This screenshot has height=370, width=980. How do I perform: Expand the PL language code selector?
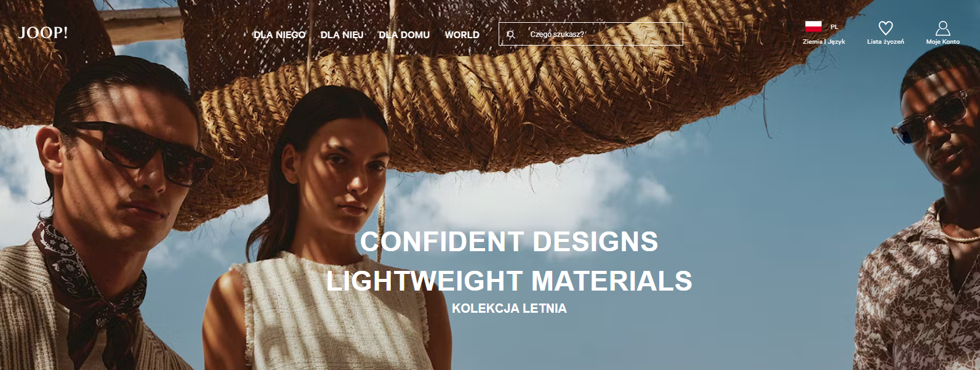click(x=834, y=27)
